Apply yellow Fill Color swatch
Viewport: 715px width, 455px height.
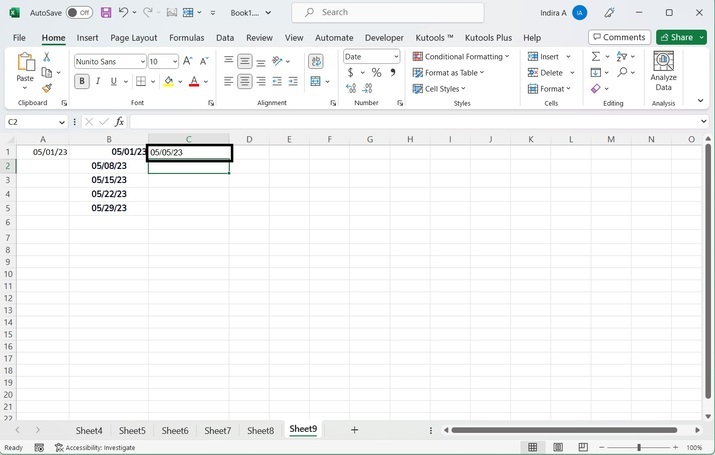(169, 82)
